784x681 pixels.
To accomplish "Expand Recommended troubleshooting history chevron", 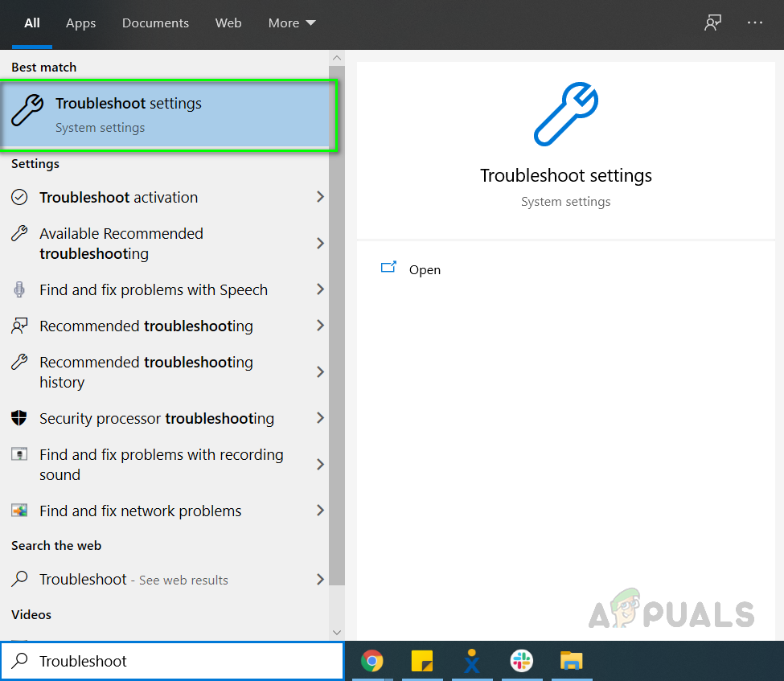I will (x=321, y=372).
